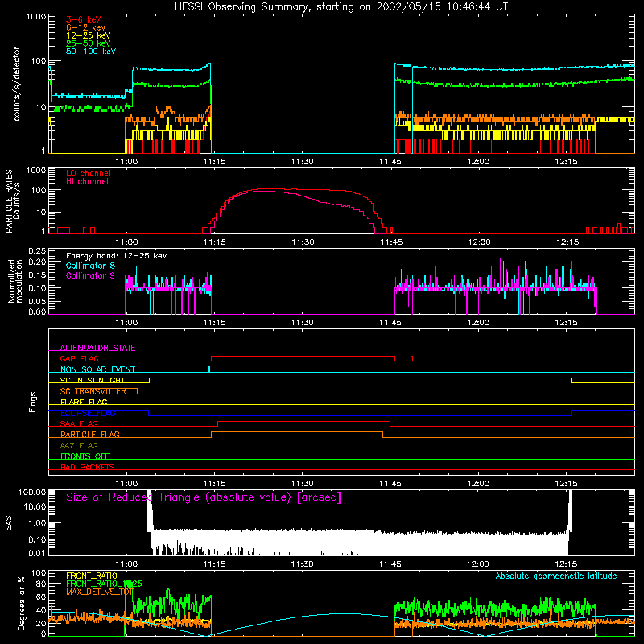Image resolution: width=644 pixels, height=644 pixels.
Task: Click the ATTENUATOR_STATE flag label
Action: click(x=97, y=349)
